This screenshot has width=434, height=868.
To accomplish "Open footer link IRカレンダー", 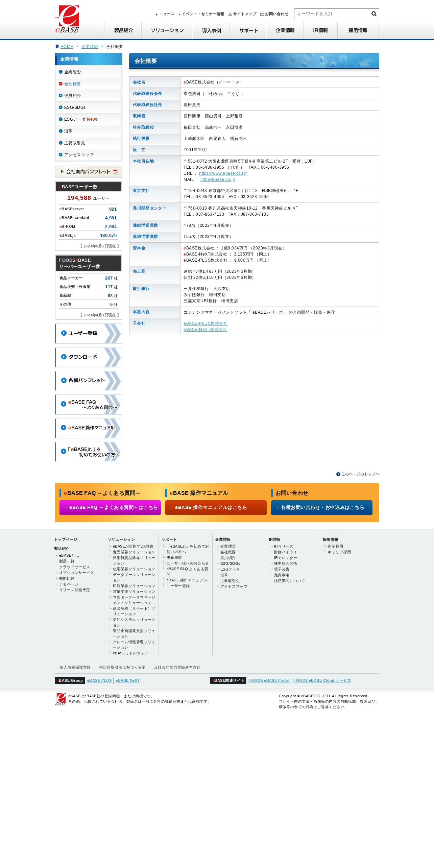I will [286, 558].
